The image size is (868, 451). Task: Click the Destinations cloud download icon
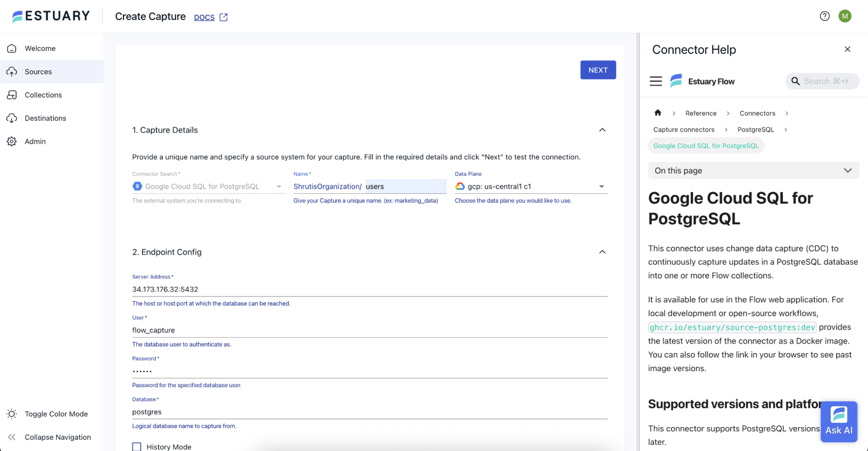pyautogui.click(x=12, y=118)
